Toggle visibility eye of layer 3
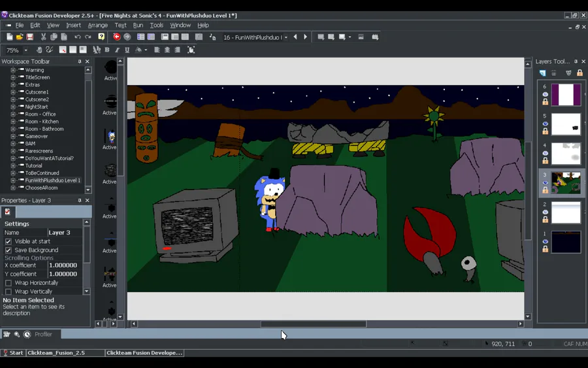Viewport: 588px width, 368px height. [546, 182]
